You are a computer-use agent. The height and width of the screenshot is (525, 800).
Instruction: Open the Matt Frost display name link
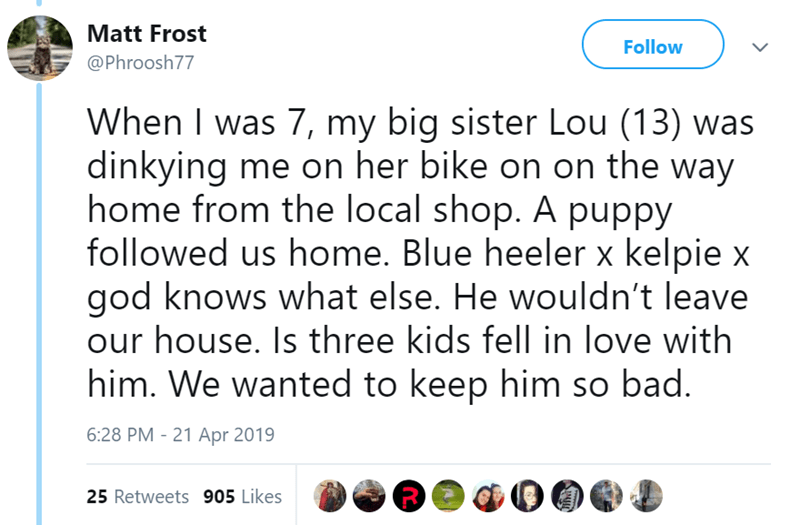click(147, 33)
